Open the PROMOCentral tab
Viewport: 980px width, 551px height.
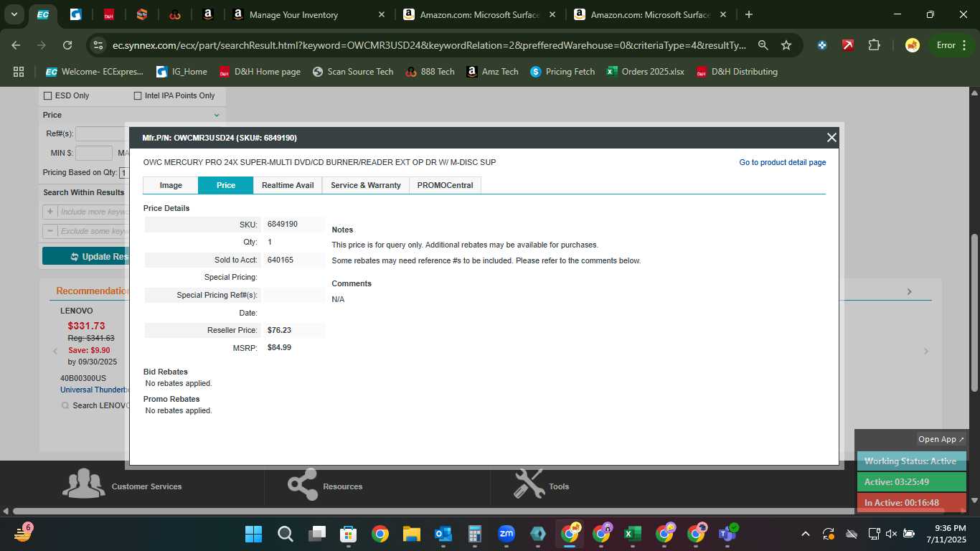point(445,185)
